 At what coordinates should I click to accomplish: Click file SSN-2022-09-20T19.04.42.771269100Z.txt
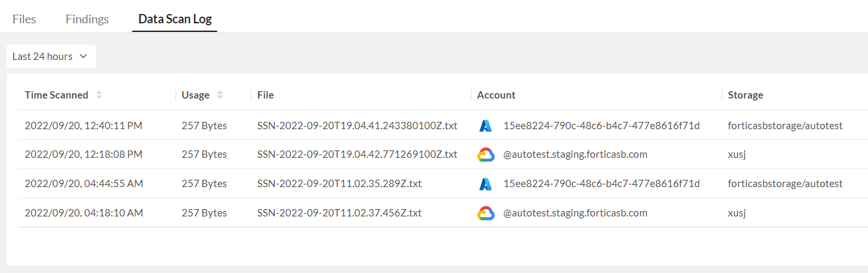[x=357, y=154]
